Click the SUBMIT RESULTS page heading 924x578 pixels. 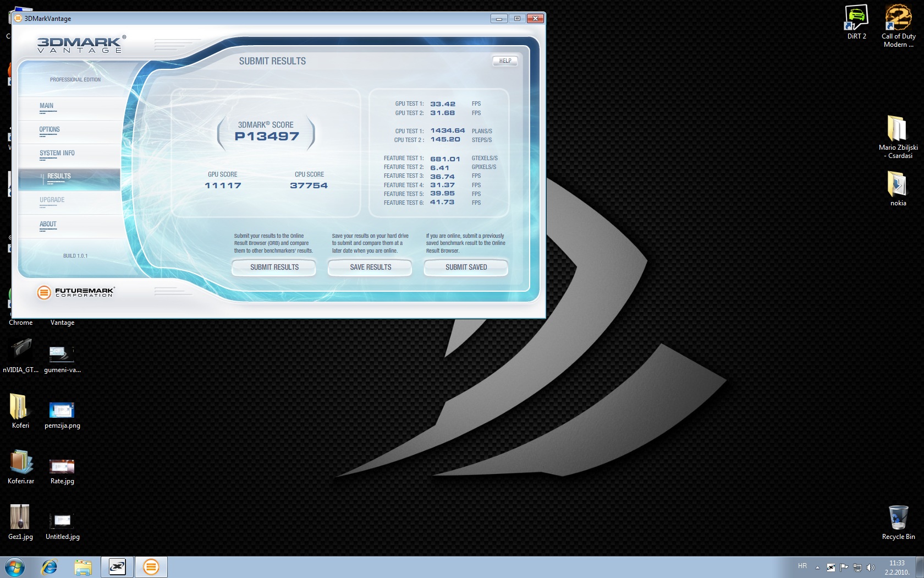point(272,61)
